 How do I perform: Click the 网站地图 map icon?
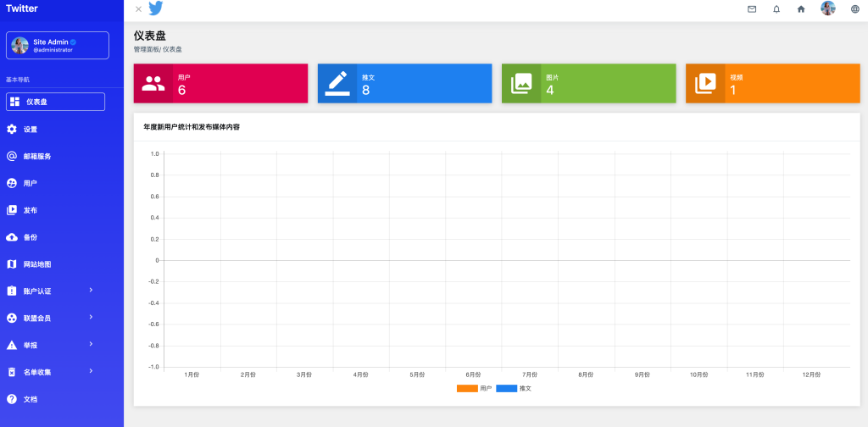12,264
